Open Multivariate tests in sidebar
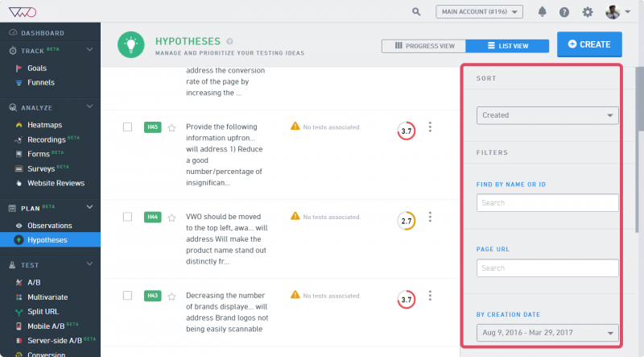 coord(47,297)
